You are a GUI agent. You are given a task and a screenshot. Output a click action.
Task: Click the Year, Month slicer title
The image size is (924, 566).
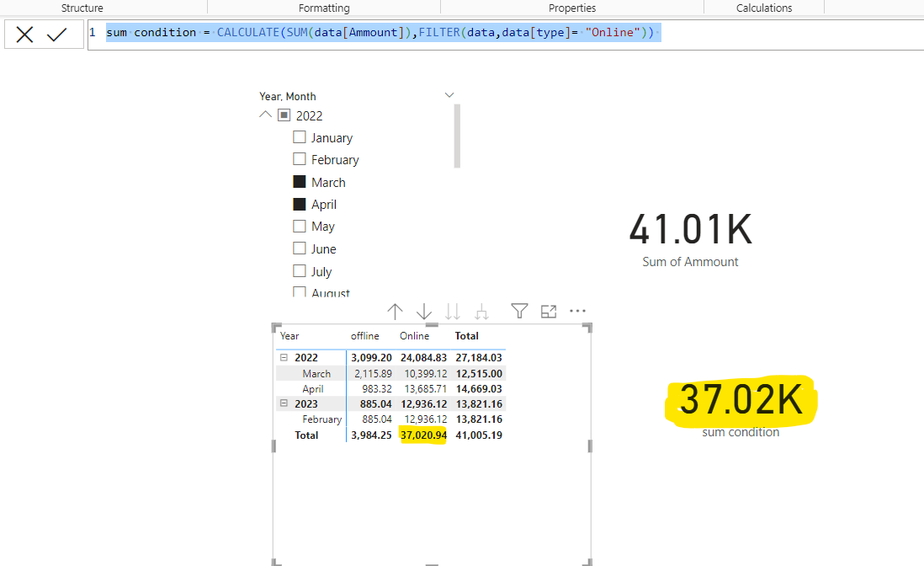(288, 96)
